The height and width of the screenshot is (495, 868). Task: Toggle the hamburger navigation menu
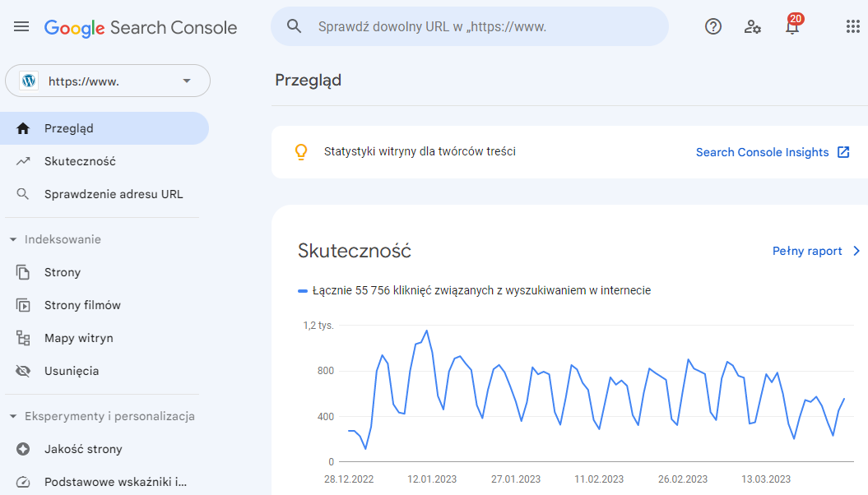tap(21, 25)
